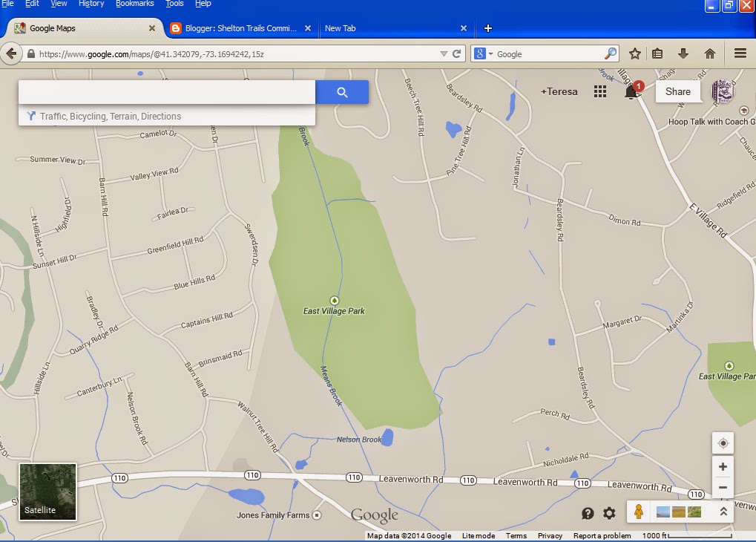Open a new tab with plus
756x542 pixels.
(x=488, y=28)
